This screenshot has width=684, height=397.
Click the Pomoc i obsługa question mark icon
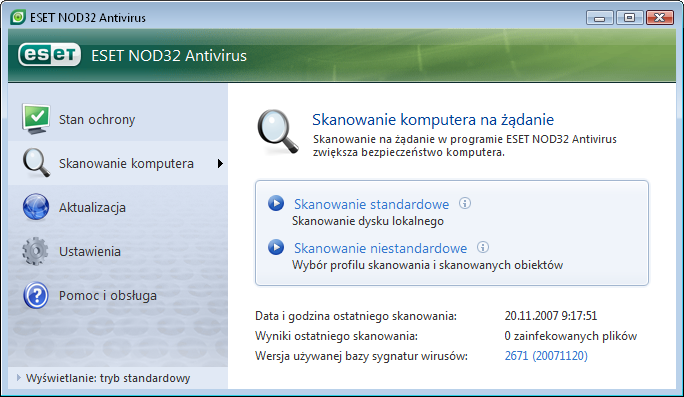pos(36,295)
